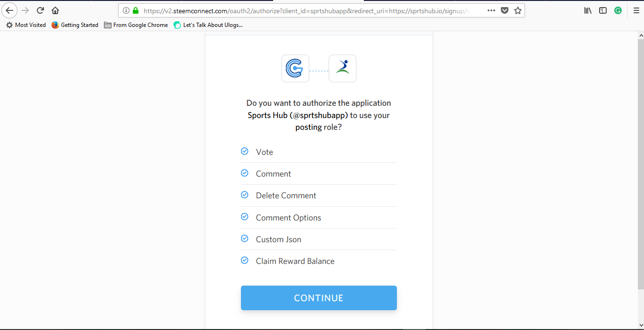Click the Claim Reward Balance check icon
Viewport: 644px width, 330px height.
coord(245,260)
